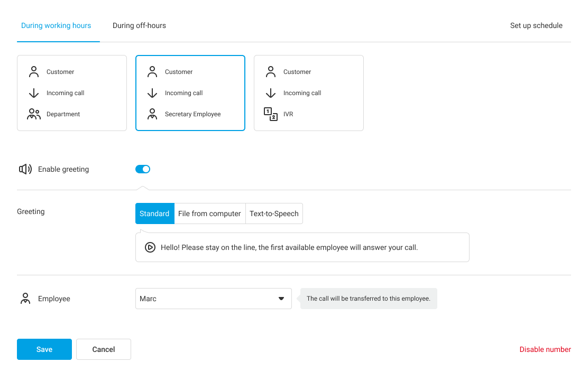Screen dimensions: 588x381
Task: Click the IVR numbered squares icon
Action: tap(271, 114)
